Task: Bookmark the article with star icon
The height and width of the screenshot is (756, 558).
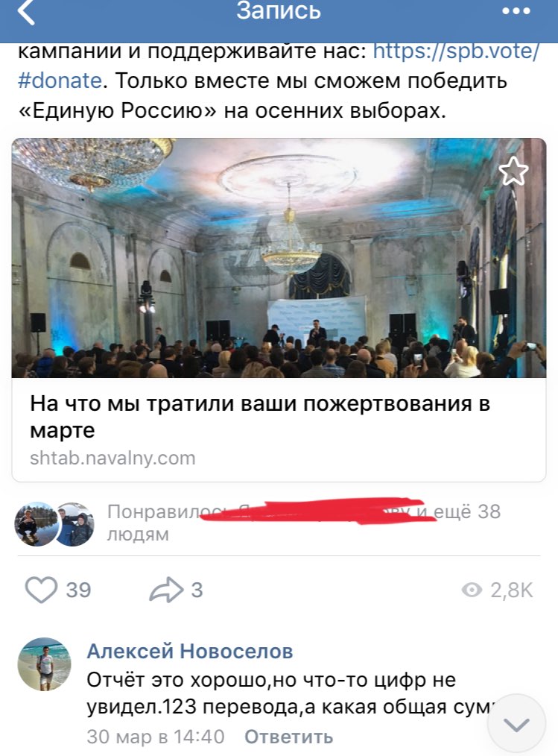Action: point(513,171)
